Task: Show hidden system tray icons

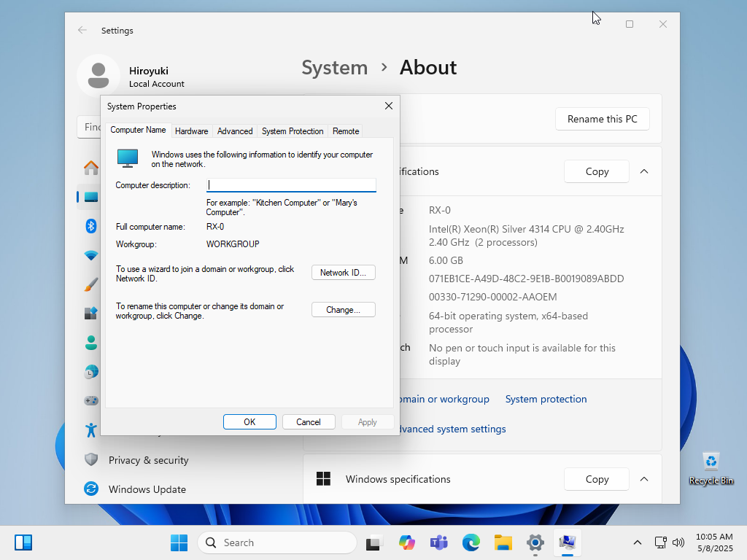Action: pyautogui.click(x=638, y=542)
